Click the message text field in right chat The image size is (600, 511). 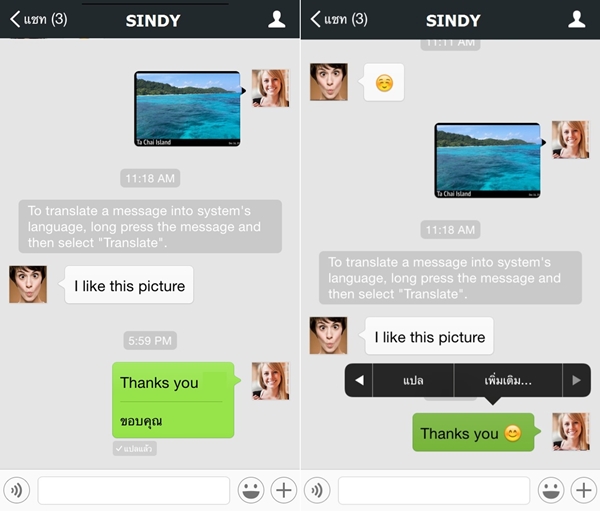pos(434,490)
